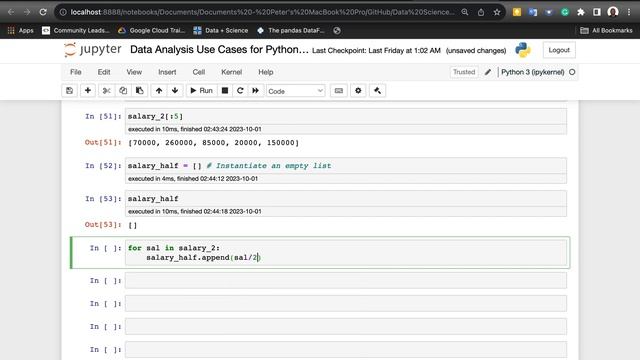Click the Python logo icon

522,50
